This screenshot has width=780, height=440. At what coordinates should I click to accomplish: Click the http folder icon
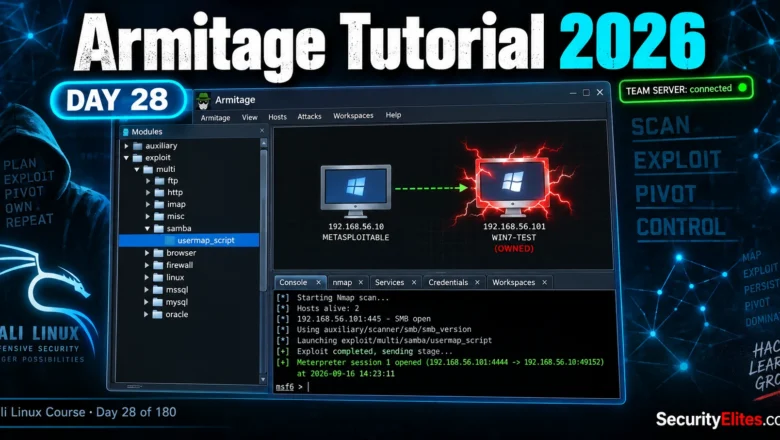pyautogui.click(x=159, y=192)
